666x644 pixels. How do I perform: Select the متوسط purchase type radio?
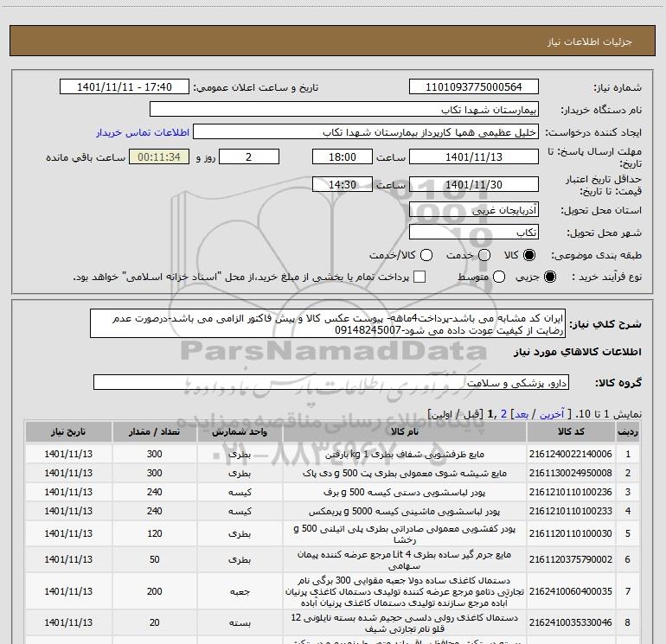(499, 277)
